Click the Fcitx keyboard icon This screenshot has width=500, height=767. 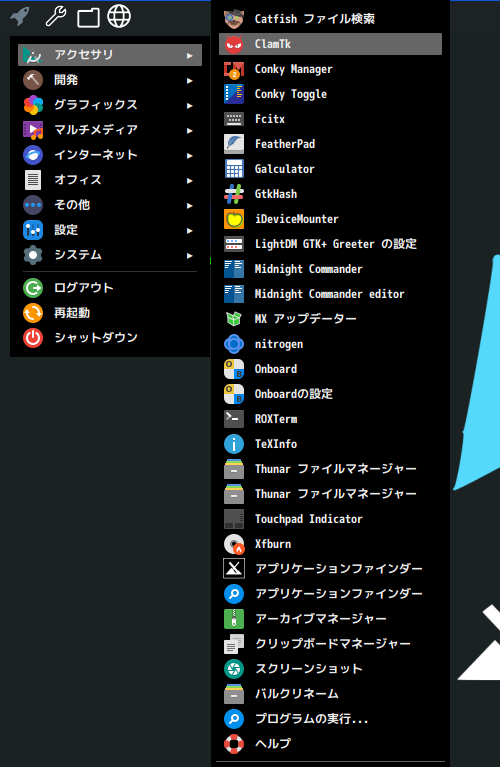[x=234, y=119]
